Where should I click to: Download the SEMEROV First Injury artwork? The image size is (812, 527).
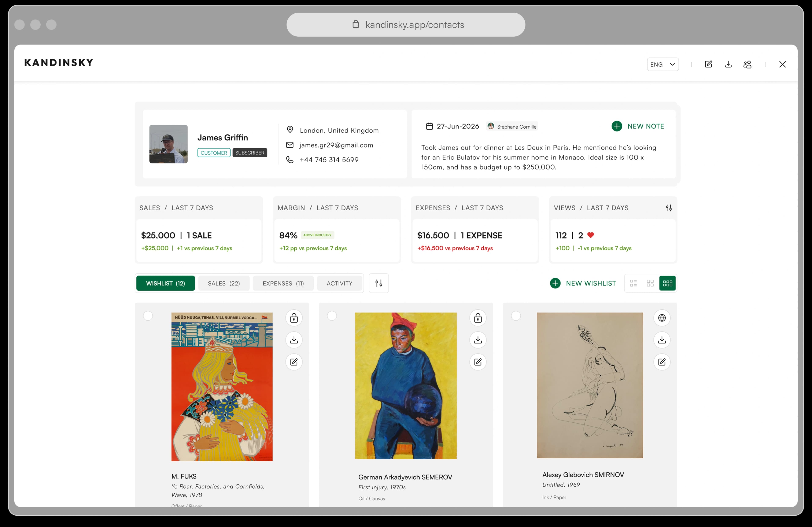click(x=478, y=340)
